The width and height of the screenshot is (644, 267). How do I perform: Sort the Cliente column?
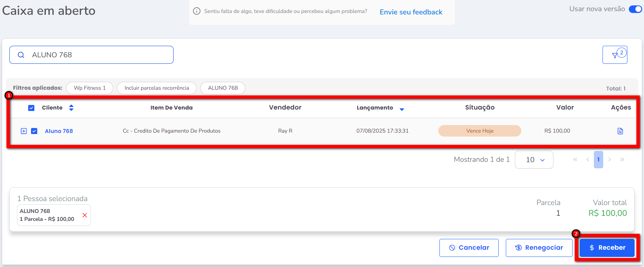pos(71,108)
